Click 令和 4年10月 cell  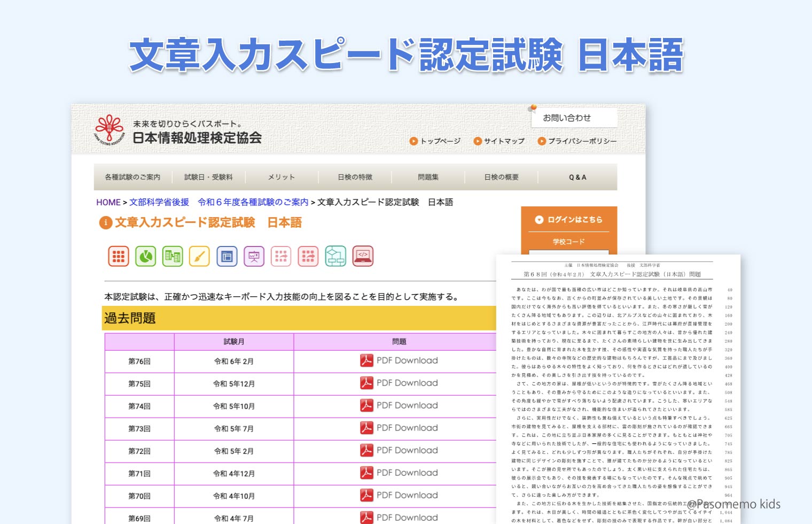coord(234,496)
